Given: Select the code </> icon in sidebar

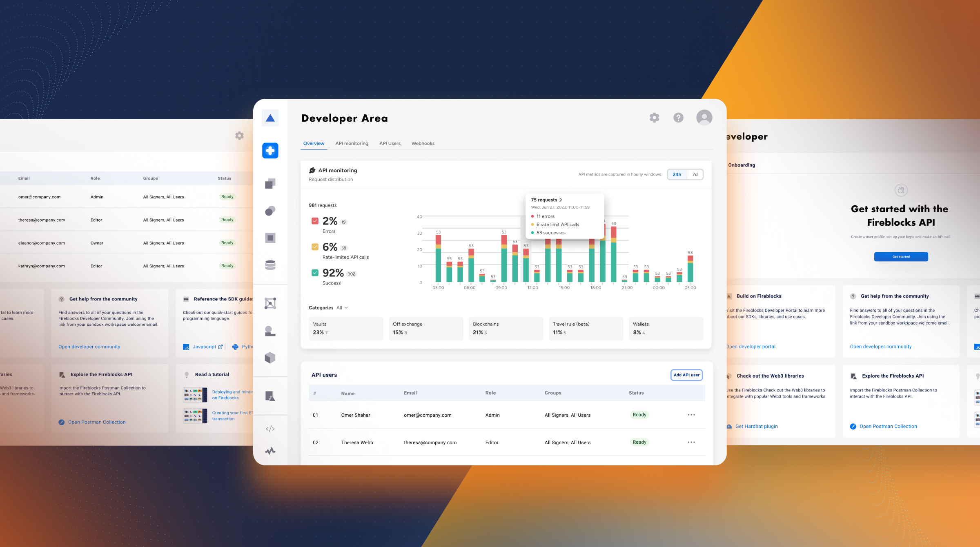Looking at the screenshot, I should [x=270, y=429].
